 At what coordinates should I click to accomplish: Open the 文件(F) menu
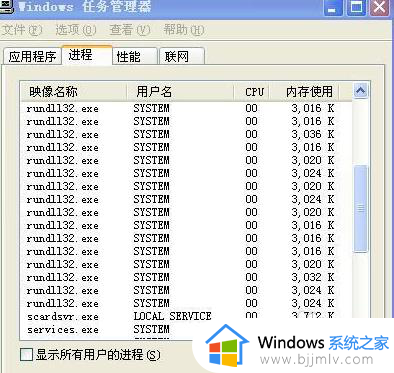pyautogui.click(x=22, y=30)
